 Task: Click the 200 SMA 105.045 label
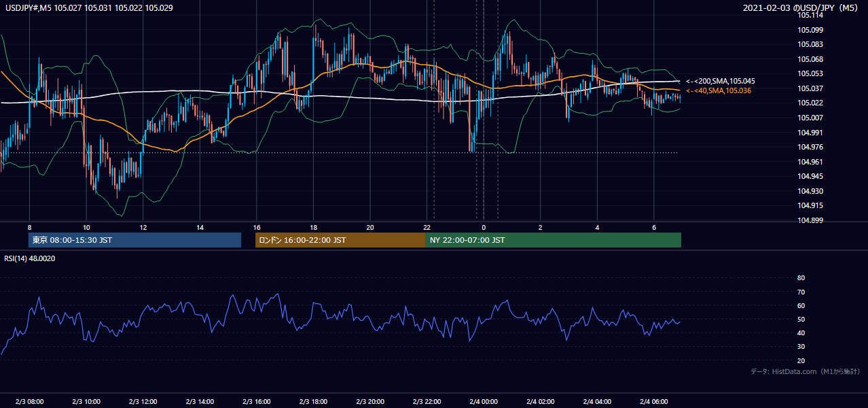point(720,81)
